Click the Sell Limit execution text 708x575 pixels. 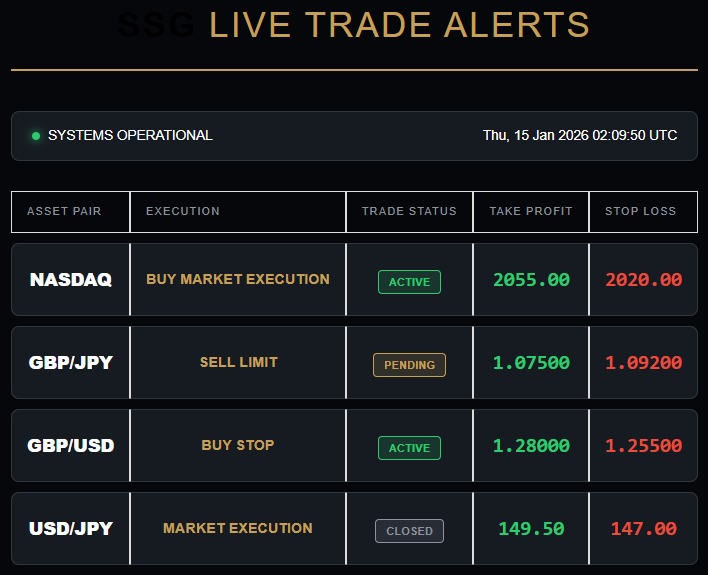point(238,362)
